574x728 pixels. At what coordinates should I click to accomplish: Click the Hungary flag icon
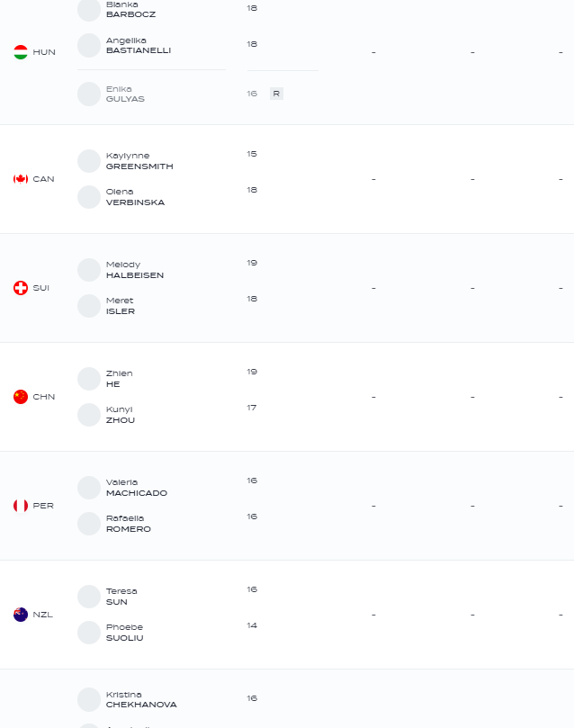point(21,52)
